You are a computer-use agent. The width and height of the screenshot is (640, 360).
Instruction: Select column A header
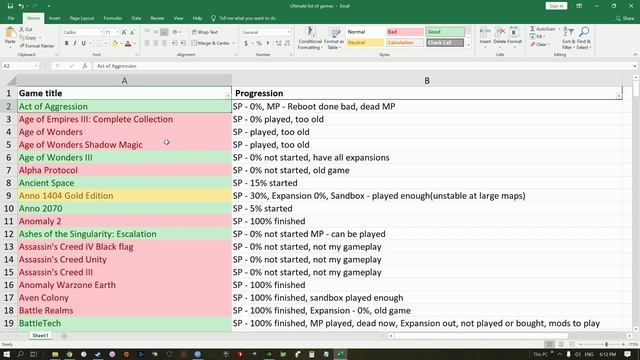tap(124, 80)
